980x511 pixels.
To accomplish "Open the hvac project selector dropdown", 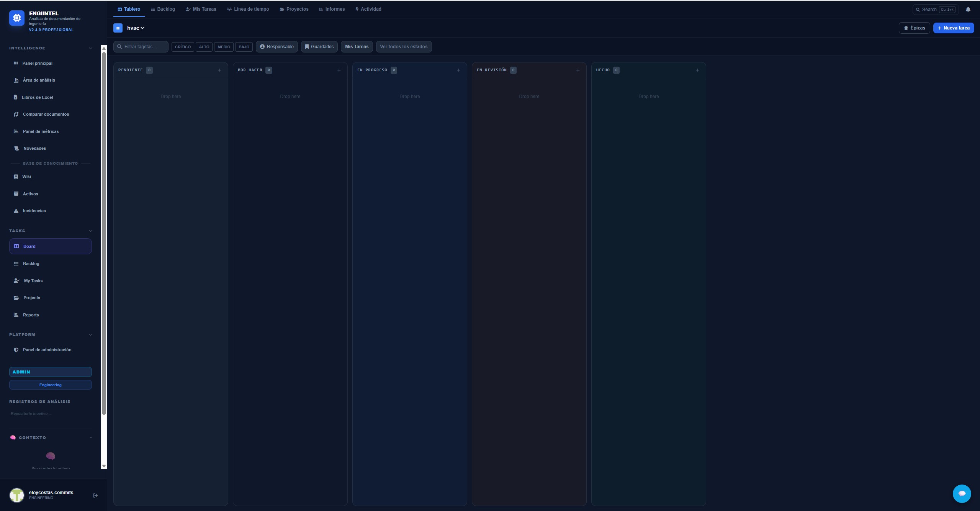I will point(136,28).
